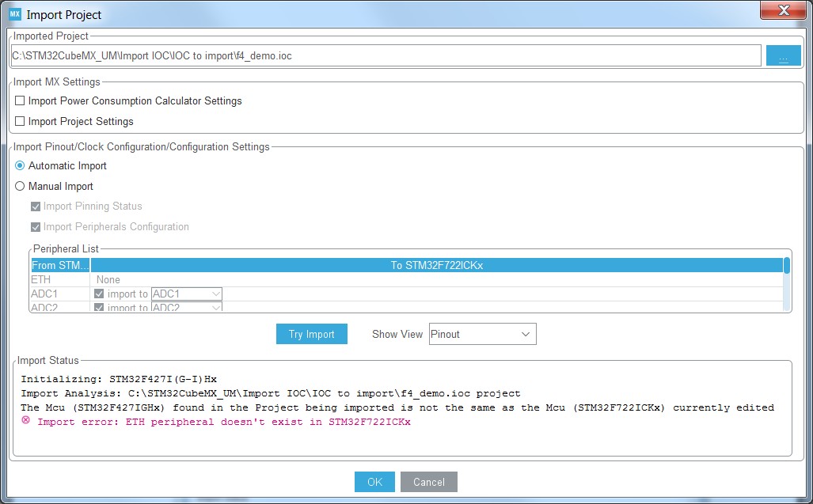Image resolution: width=813 pixels, height=504 pixels.
Task: Click the 'To STM32F722ICKx' column header
Action: [436, 265]
